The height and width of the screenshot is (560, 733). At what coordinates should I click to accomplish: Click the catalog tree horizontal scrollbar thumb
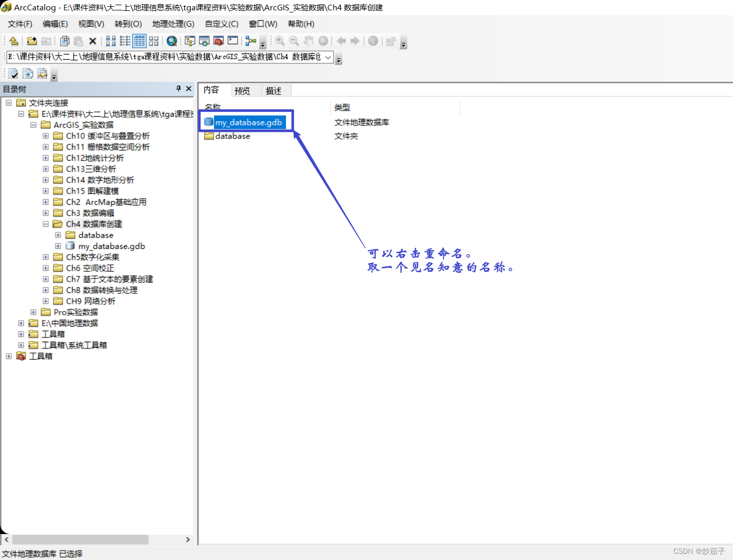coord(80,539)
